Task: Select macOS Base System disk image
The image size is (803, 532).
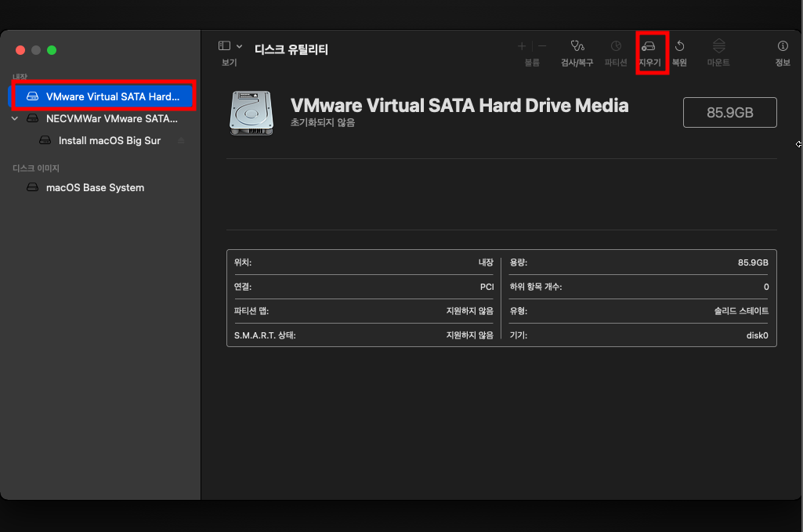Action: coord(96,187)
